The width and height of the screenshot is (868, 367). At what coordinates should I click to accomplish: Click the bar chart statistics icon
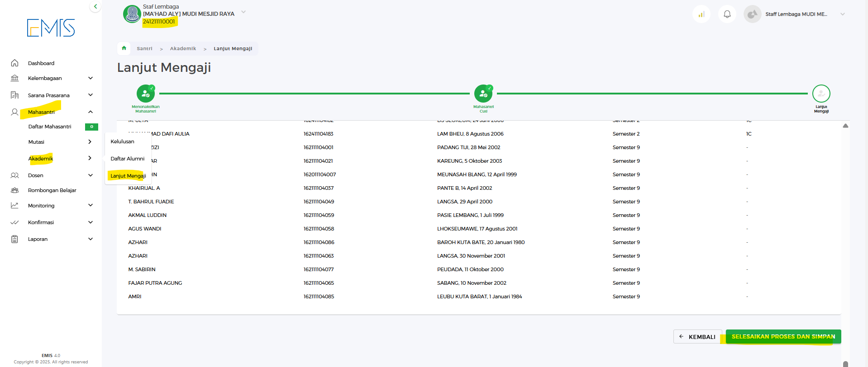tap(701, 14)
